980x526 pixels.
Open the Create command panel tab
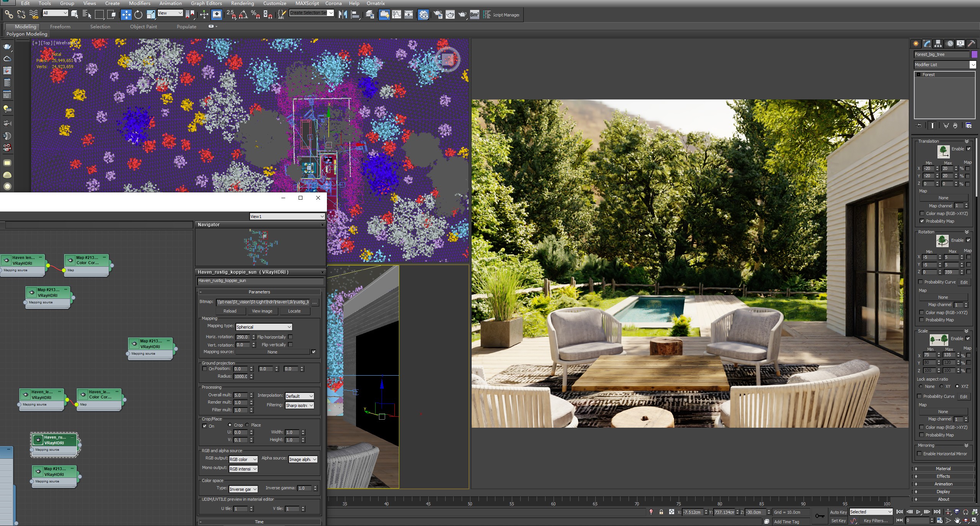(x=916, y=44)
